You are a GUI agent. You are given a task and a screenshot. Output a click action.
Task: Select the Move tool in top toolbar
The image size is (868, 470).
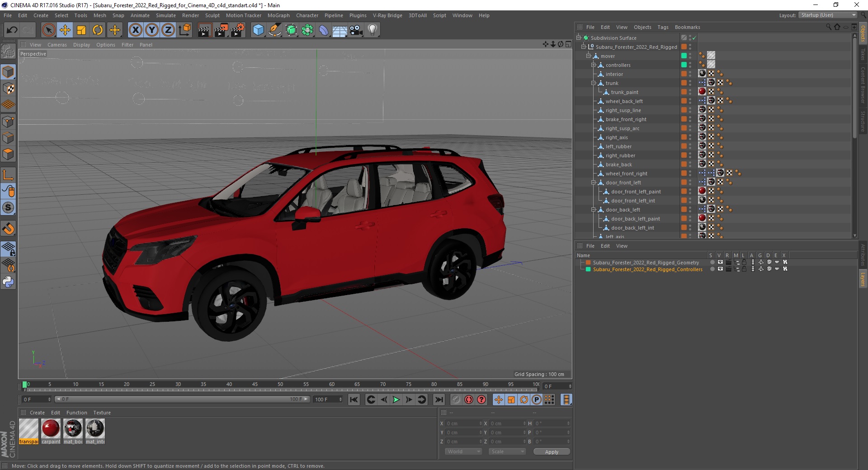65,30
